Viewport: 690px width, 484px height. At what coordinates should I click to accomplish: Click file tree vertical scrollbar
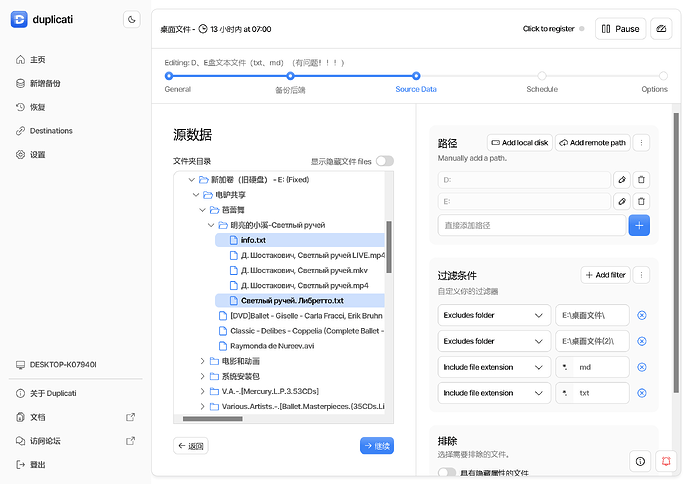pos(389,247)
